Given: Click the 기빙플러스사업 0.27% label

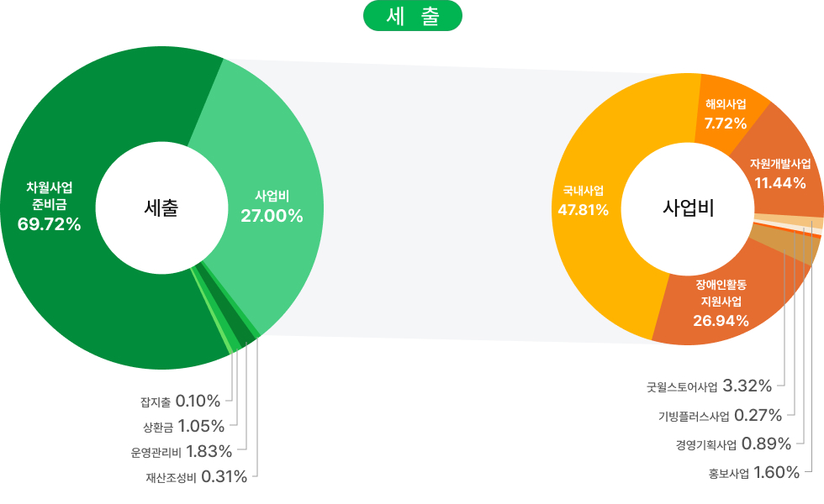Looking at the screenshot, I should (x=721, y=415).
